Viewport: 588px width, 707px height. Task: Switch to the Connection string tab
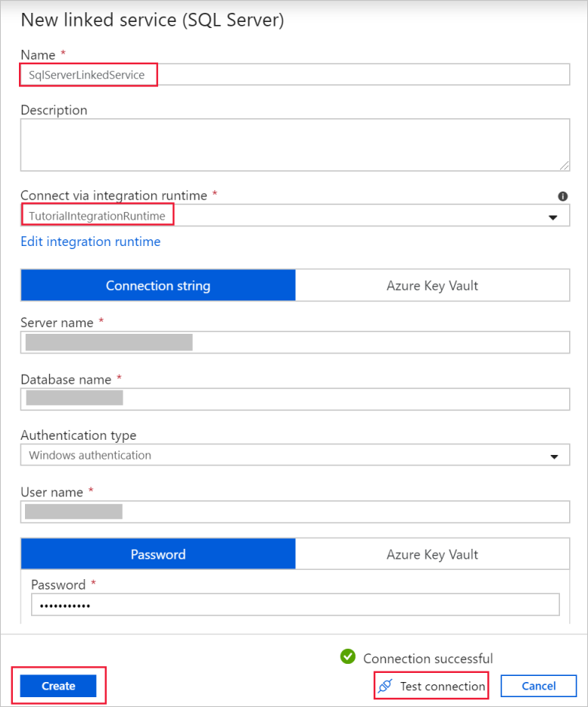click(157, 285)
